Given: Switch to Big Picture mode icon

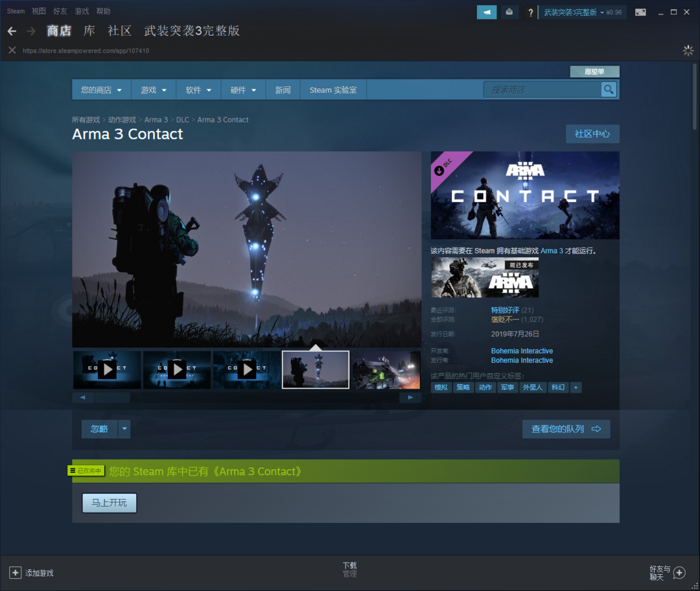Looking at the screenshot, I should tap(640, 12).
